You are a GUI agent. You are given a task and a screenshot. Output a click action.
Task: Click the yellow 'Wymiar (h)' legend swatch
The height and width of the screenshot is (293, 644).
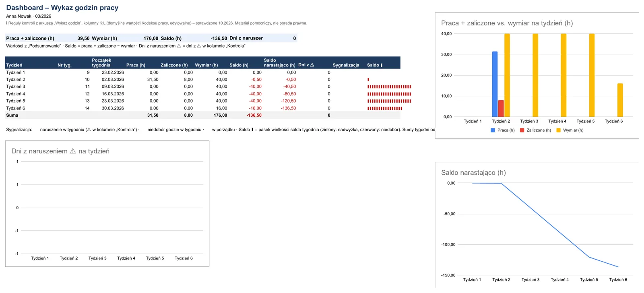pyautogui.click(x=558, y=130)
